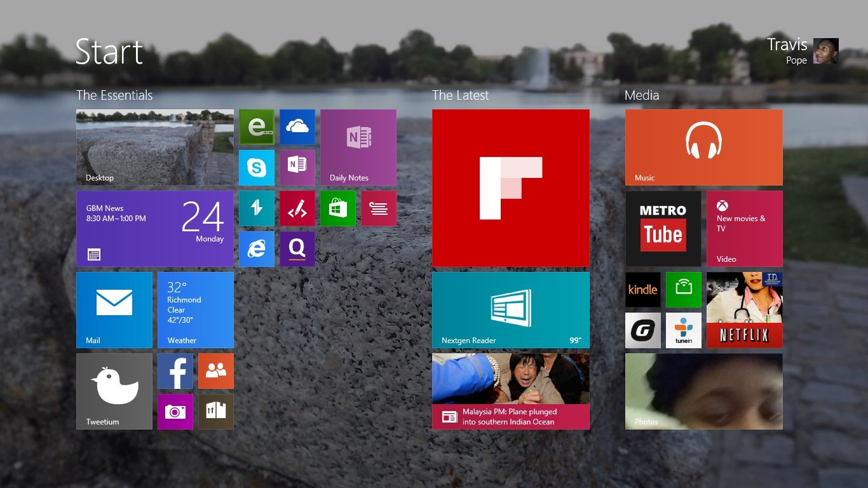Open the GBM News calendar tile
This screenshot has height=488, width=868.
pyautogui.click(x=155, y=229)
